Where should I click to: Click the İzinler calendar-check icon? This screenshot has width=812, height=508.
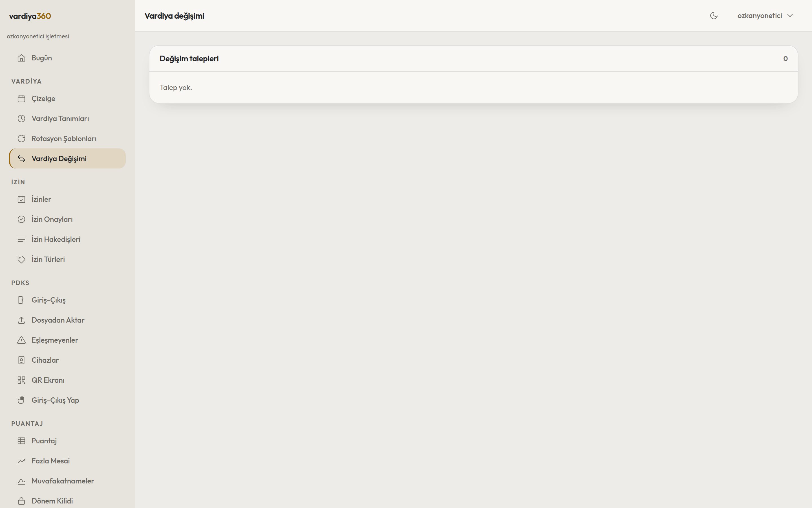tap(21, 199)
